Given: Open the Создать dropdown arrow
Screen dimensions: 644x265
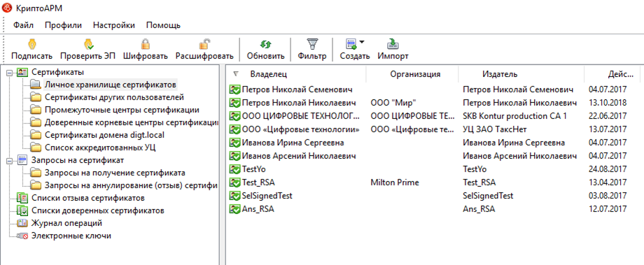Looking at the screenshot, I should click(362, 41).
